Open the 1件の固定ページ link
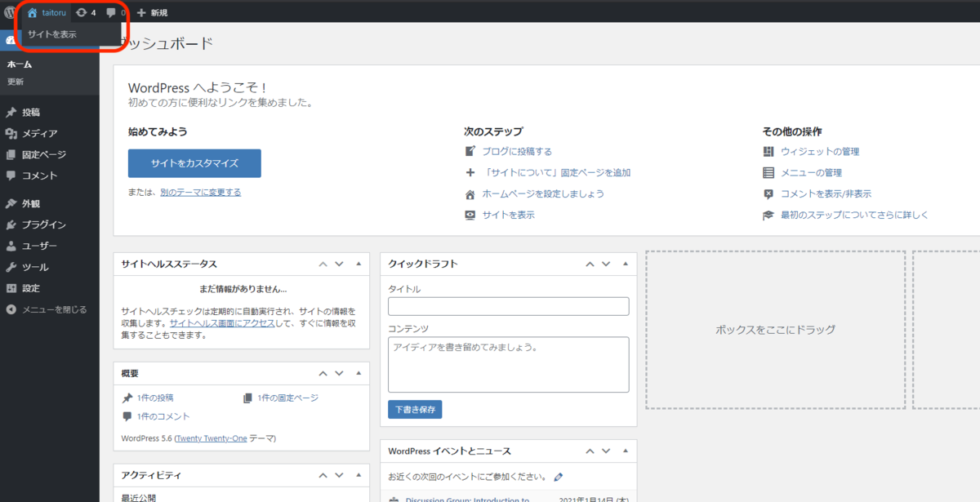This screenshot has width=980, height=502. tap(287, 398)
